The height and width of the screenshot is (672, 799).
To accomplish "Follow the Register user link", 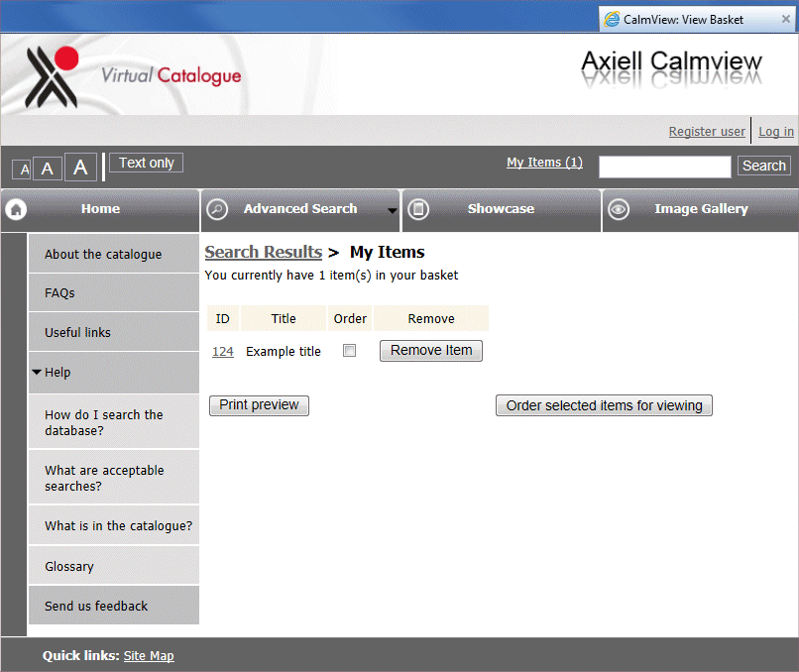I will [707, 132].
